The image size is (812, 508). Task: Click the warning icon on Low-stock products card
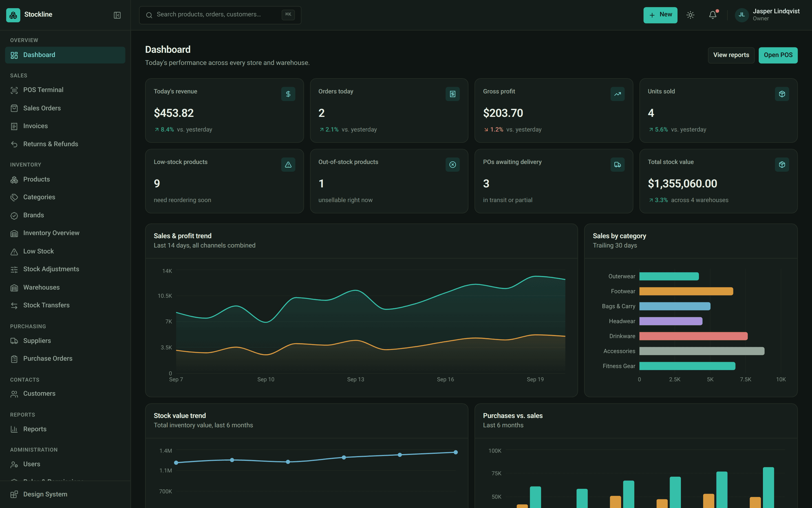tap(288, 165)
